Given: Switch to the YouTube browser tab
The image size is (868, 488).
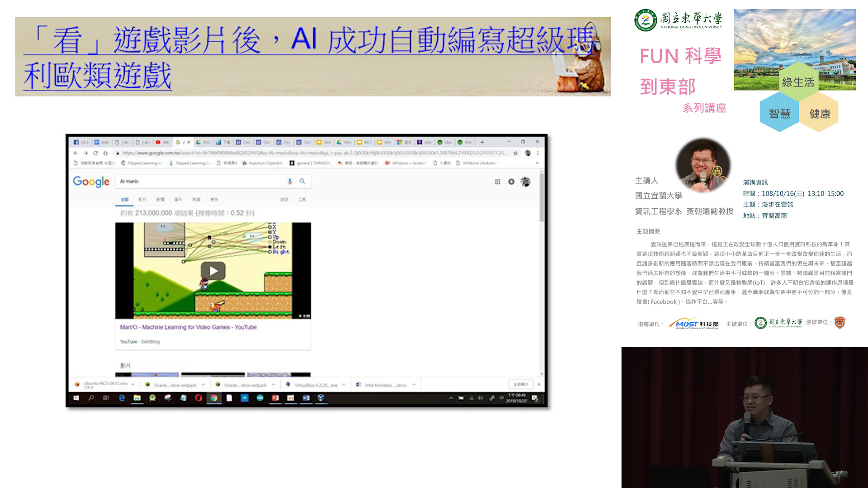Looking at the screenshot, I should (x=162, y=142).
